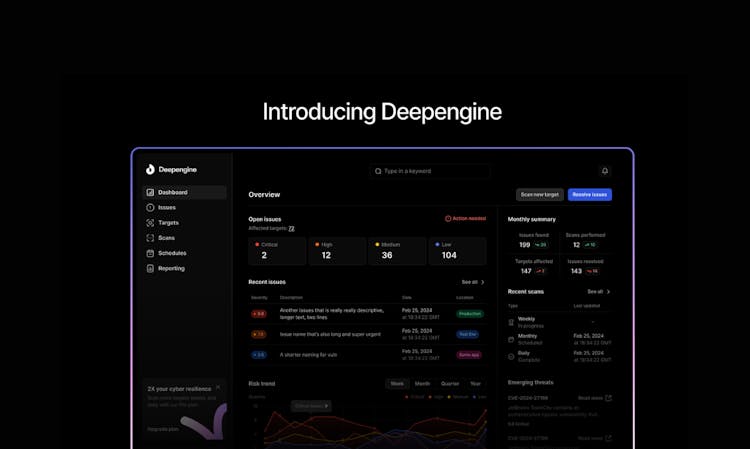
Task: Click the Scans performed value 12
Action: (x=576, y=245)
